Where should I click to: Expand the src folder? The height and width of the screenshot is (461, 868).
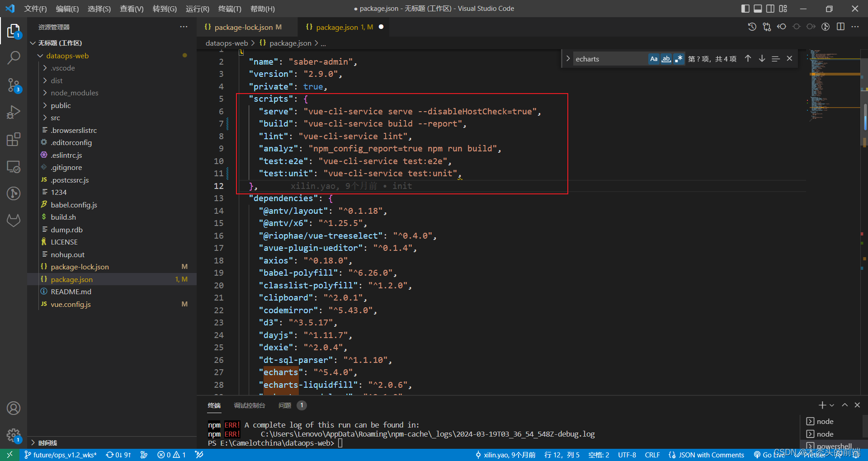[x=55, y=118]
